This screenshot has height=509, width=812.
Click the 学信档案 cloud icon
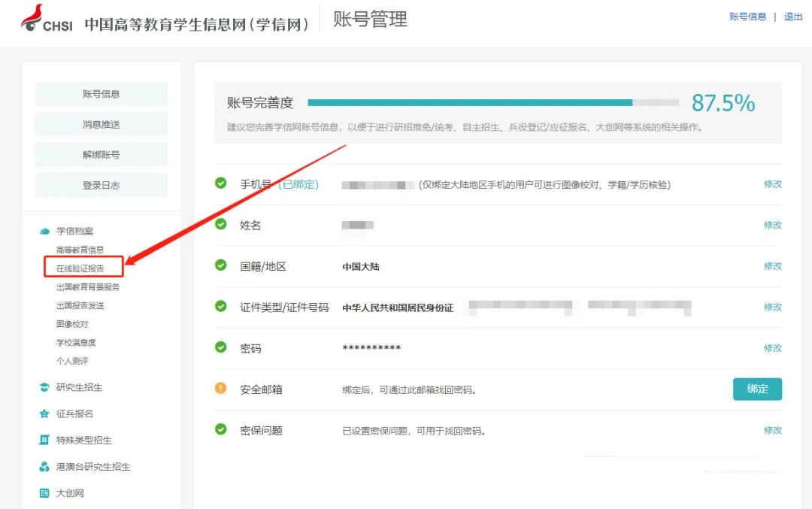44,231
